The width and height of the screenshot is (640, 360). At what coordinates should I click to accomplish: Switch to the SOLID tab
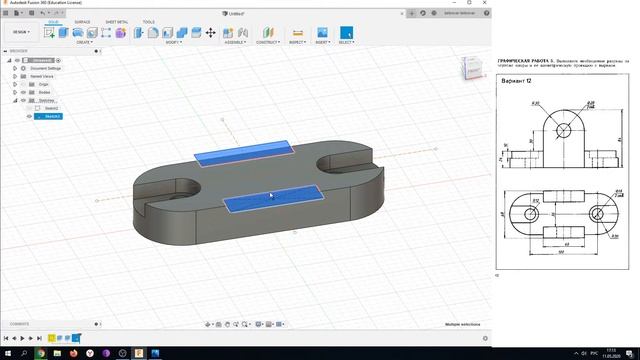click(x=53, y=22)
